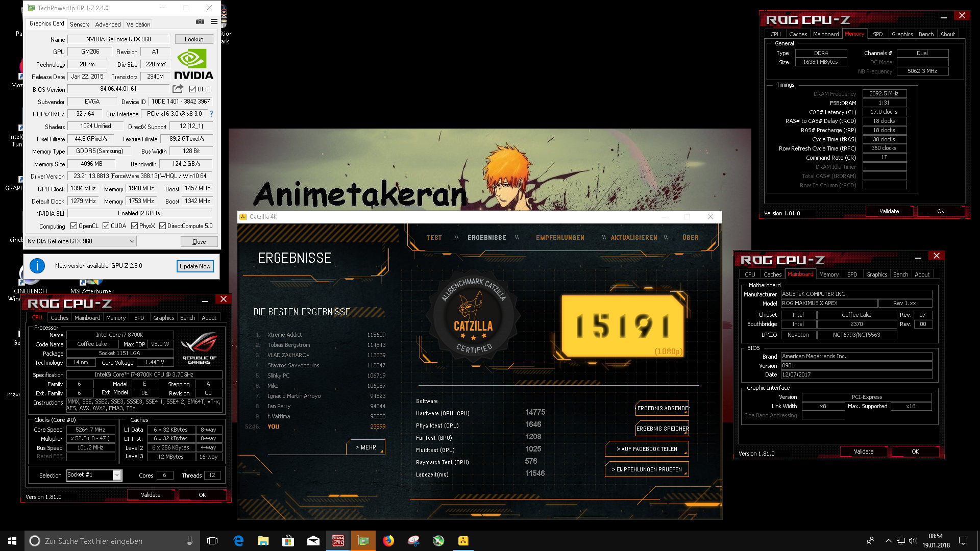The height and width of the screenshot is (551, 980).
Task: Click the Lookup button in GPU-Z
Action: pos(194,39)
